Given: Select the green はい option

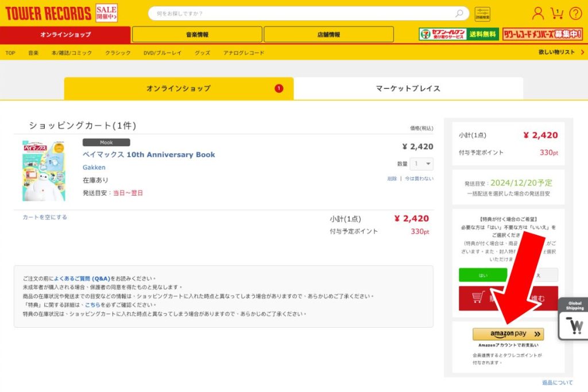Looking at the screenshot, I should click(x=483, y=275).
